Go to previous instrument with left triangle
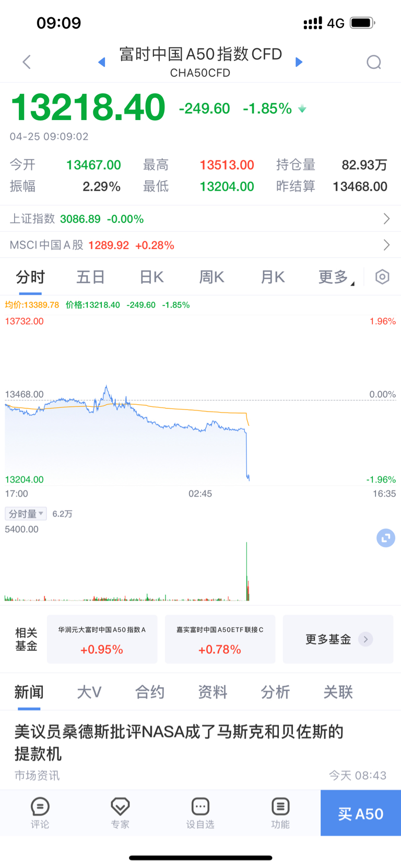 click(102, 62)
